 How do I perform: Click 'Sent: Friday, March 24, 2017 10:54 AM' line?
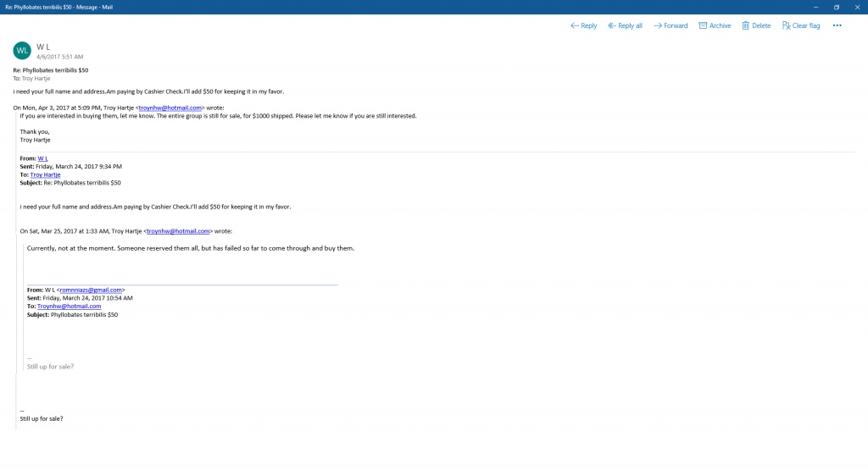click(x=80, y=298)
